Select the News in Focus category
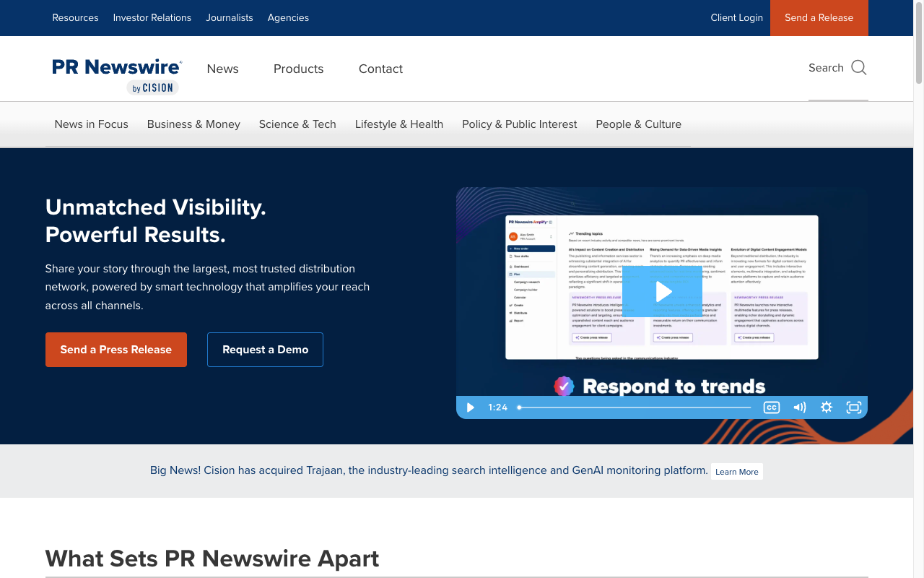Screen dimensions: 924x578 coord(91,124)
